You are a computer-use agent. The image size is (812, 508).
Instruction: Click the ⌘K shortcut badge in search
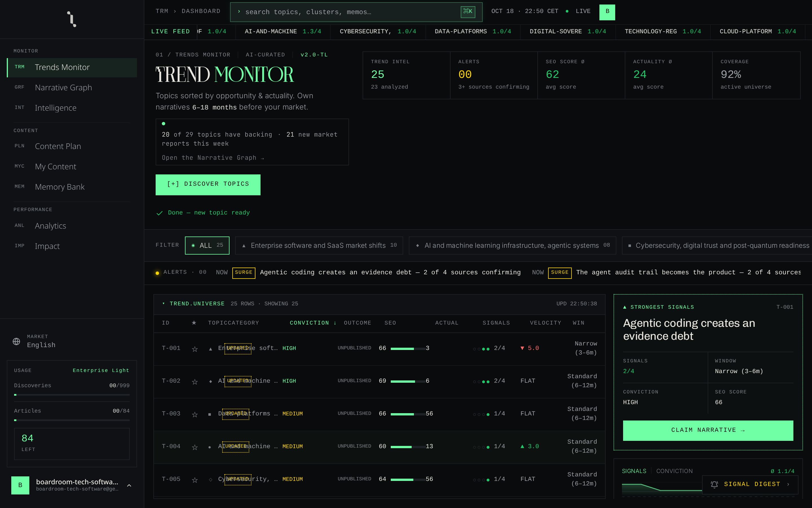point(468,12)
